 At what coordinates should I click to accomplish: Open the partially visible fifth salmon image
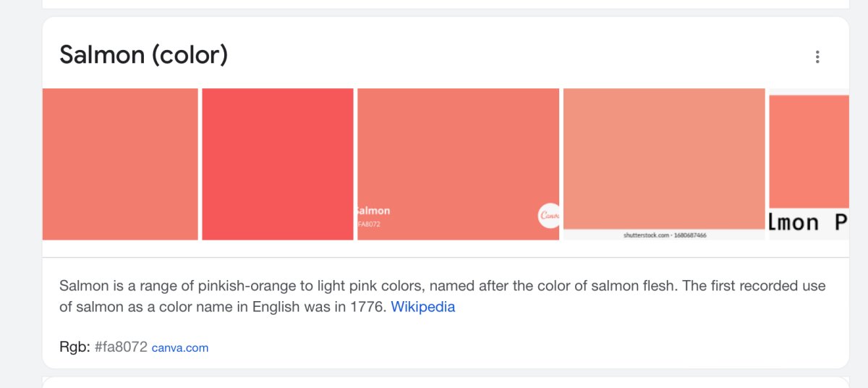[x=809, y=151]
